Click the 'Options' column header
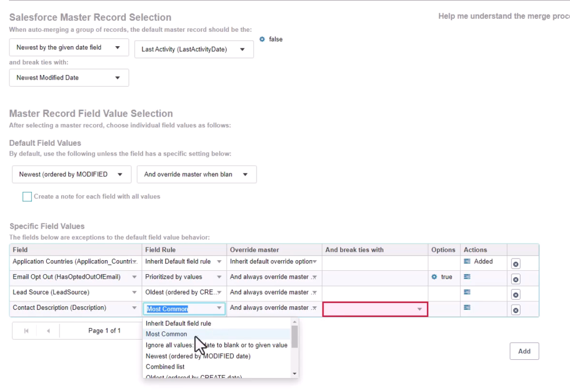This screenshot has height=392, width=570. (x=443, y=250)
